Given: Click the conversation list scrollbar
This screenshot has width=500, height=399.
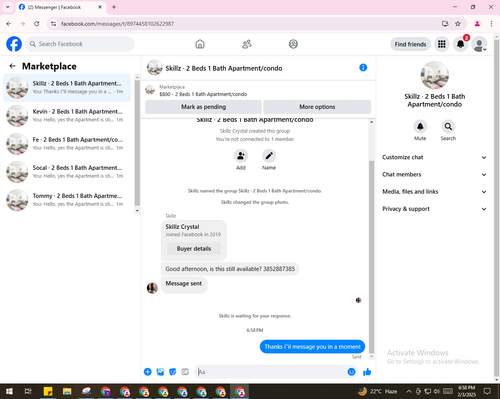Looking at the screenshot, I should (137, 143).
